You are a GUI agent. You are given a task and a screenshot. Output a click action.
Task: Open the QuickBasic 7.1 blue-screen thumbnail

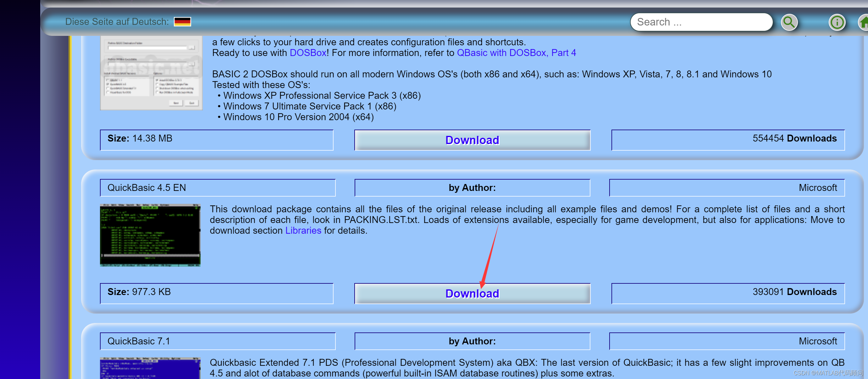point(150,368)
